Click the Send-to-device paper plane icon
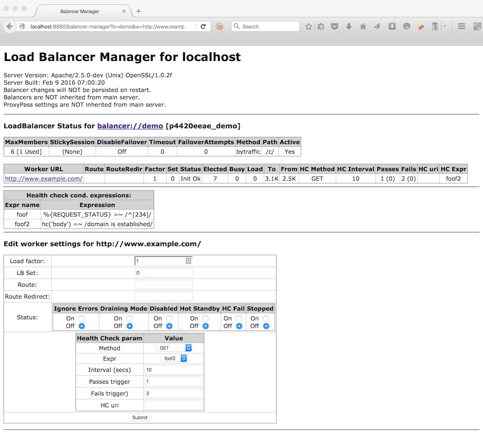This screenshot has width=483, height=448. pos(377,27)
